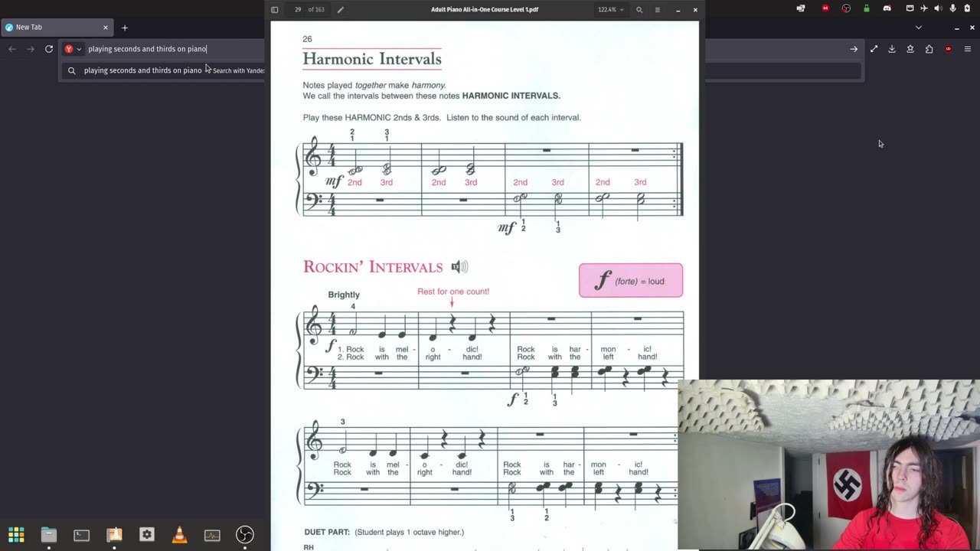Open a new browser tab with plus button
The image size is (980, 551).
(x=125, y=28)
